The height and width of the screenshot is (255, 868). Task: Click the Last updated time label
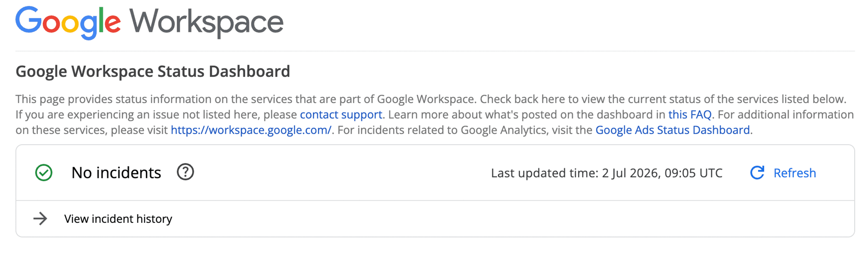point(544,173)
